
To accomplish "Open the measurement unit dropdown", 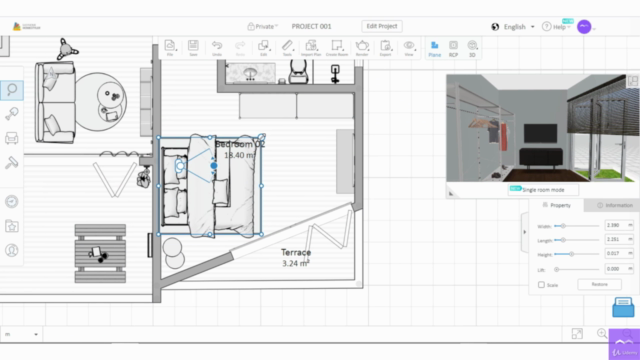I will point(21,334).
